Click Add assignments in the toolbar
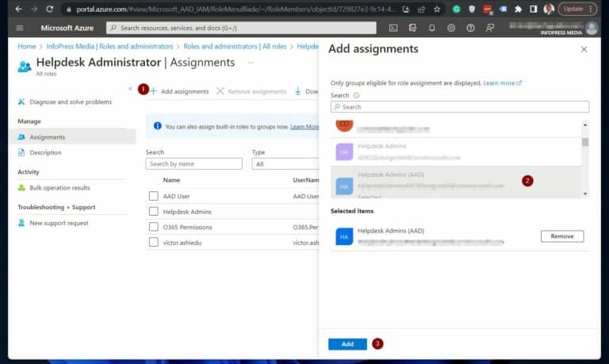Screen dimensions: 609x364 click(x=180, y=91)
